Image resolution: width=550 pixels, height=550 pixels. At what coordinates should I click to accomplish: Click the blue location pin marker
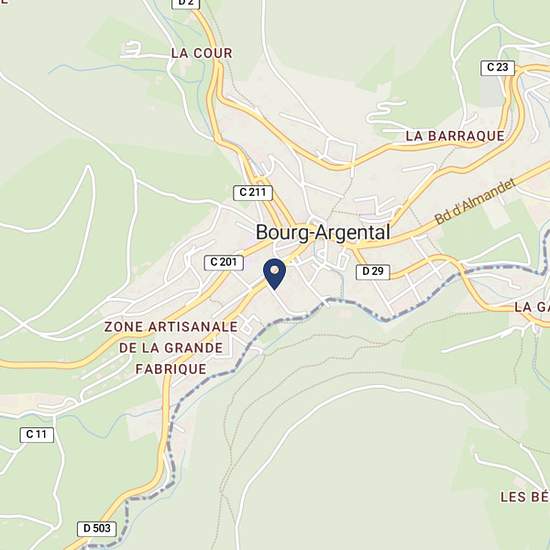pos(275,274)
